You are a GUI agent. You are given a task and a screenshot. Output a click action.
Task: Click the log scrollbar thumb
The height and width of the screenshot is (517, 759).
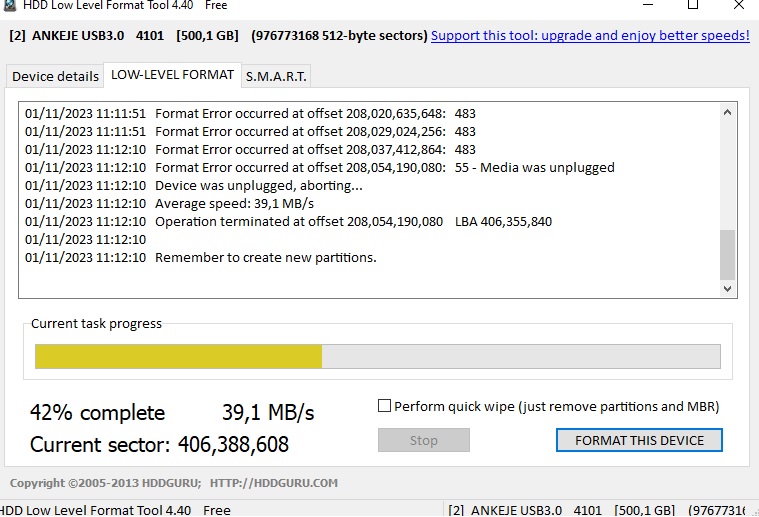[728, 254]
